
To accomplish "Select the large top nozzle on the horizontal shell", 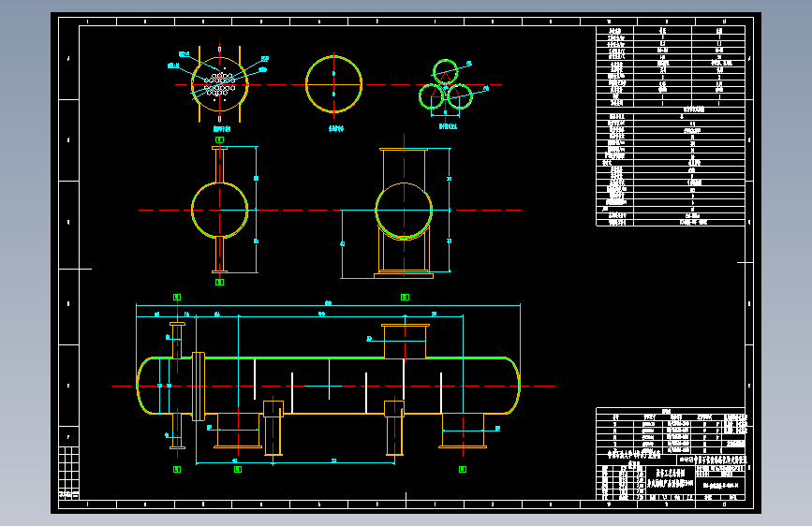I will (405, 342).
